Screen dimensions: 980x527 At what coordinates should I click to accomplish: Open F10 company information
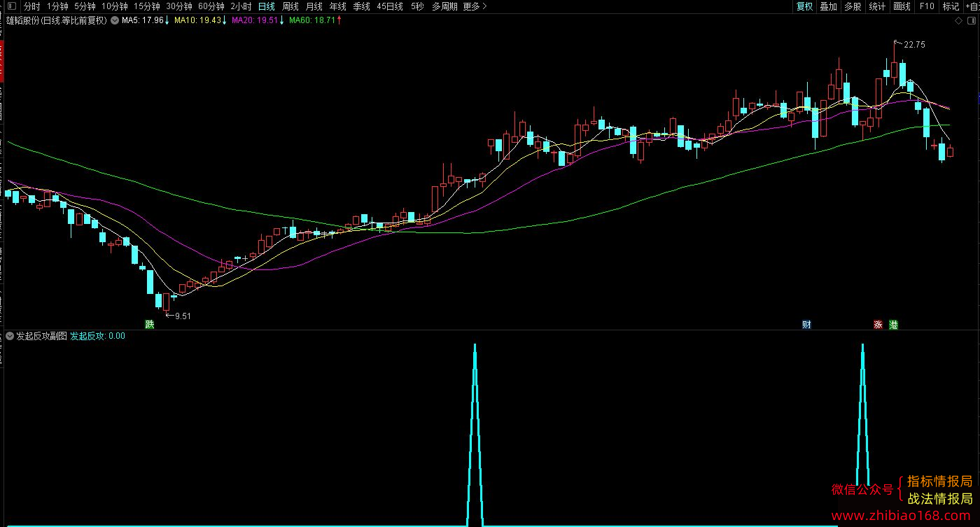(x=927, y=6)
